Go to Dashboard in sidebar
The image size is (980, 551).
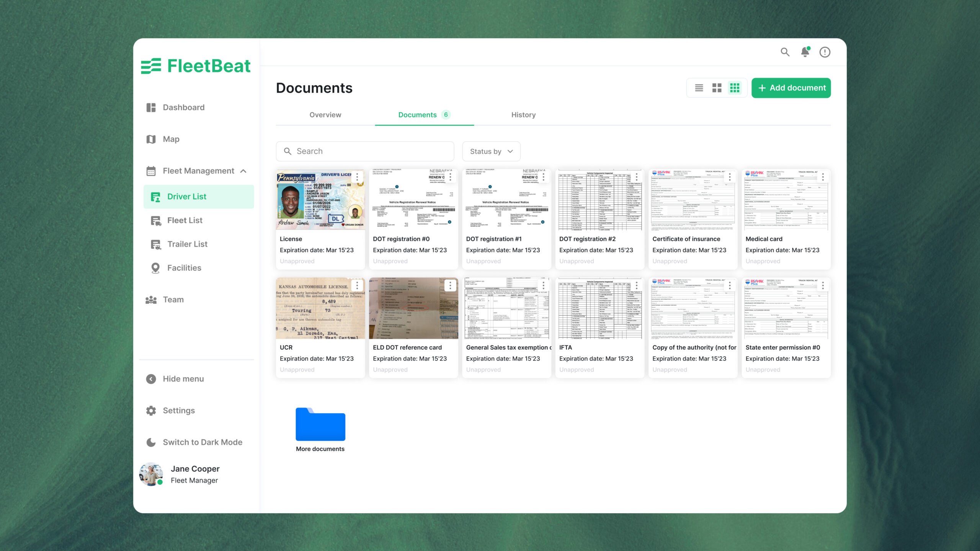point(175,108)
